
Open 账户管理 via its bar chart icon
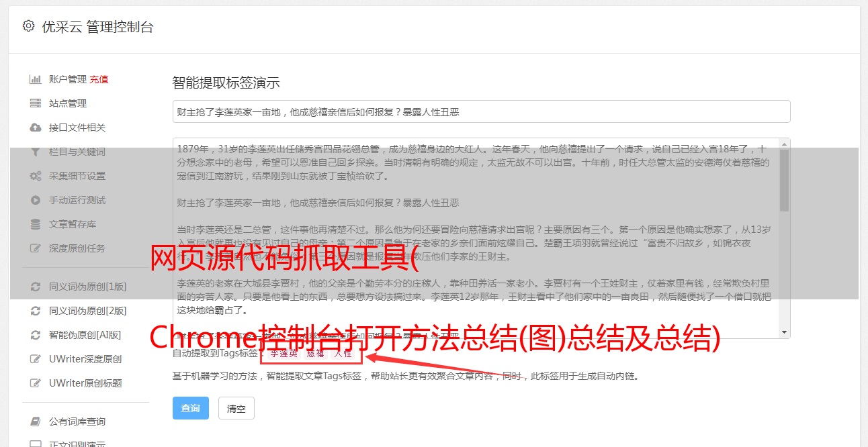click(36, 79)
